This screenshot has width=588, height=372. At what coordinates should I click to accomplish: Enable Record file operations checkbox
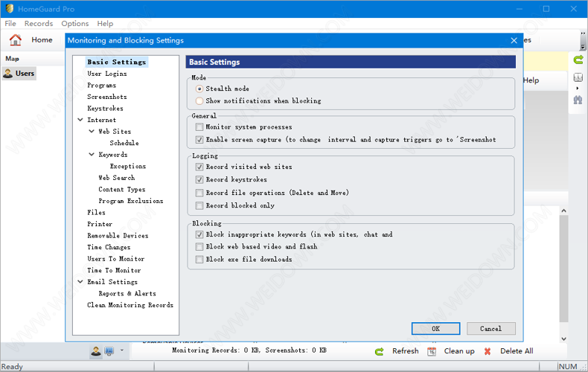pos(199,193)
